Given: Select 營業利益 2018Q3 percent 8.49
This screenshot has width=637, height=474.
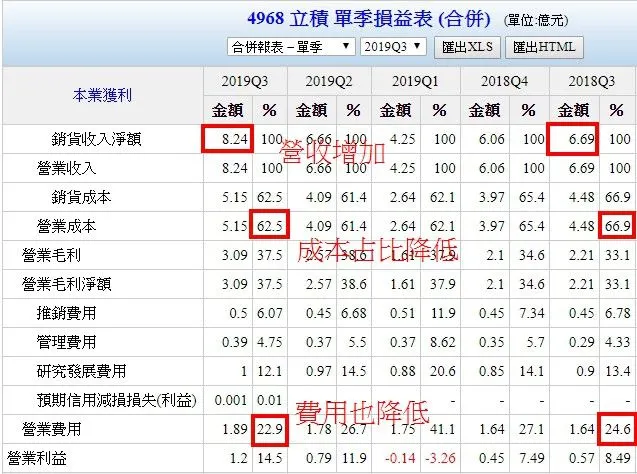Looking at the screenshot, I should (618, 459).
